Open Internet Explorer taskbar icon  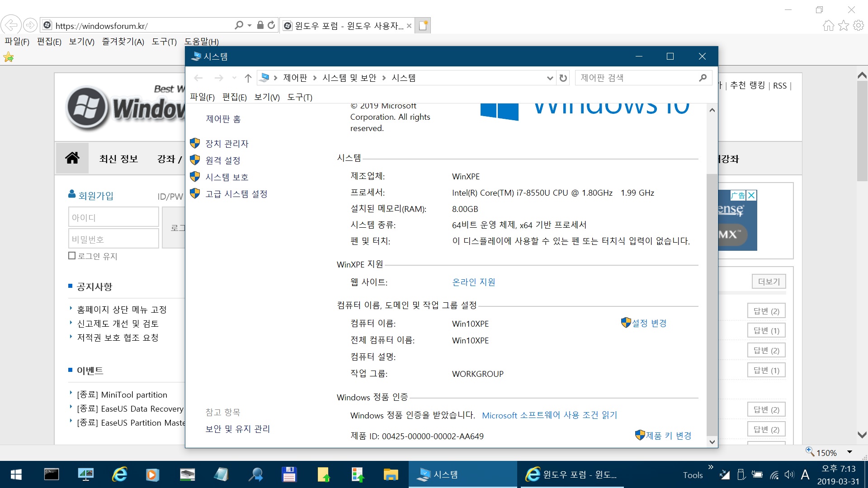[120, 474]
